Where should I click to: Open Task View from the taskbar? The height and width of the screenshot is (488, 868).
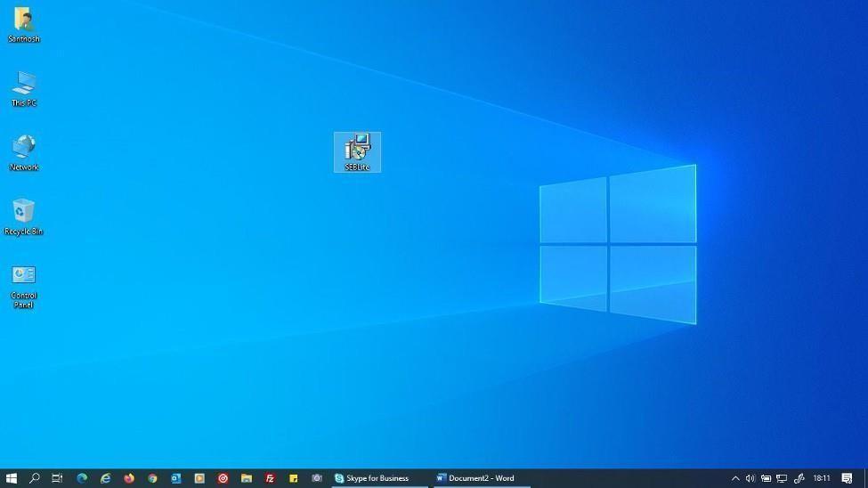pos(57,478)
